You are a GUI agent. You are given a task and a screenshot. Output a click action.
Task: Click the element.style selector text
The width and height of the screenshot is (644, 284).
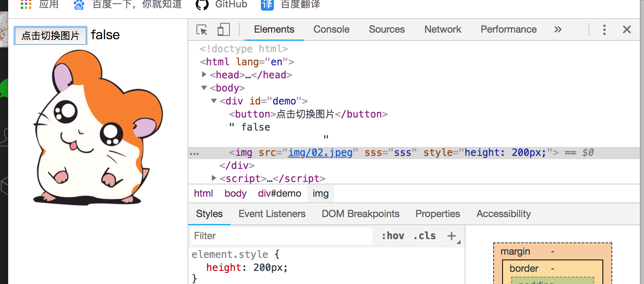coord(230,255)
